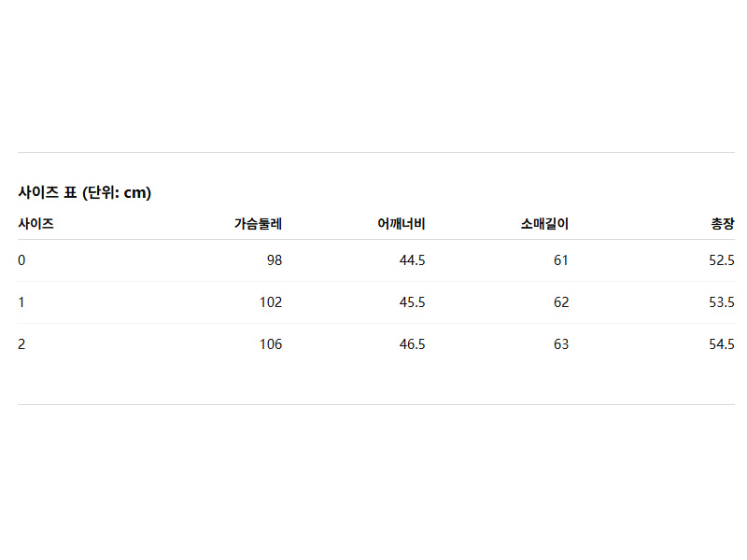747x560 pixels.
Task: Click the 사이즈 표 title heading
Action: coord(85,193)
